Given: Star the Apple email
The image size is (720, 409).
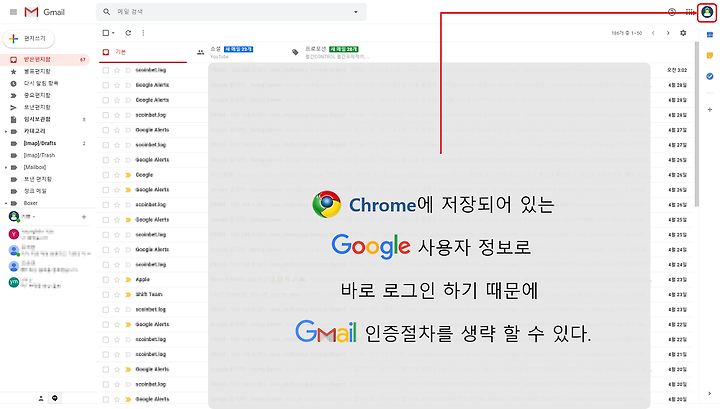Looking at the screenshot, I should coord(117,280).
